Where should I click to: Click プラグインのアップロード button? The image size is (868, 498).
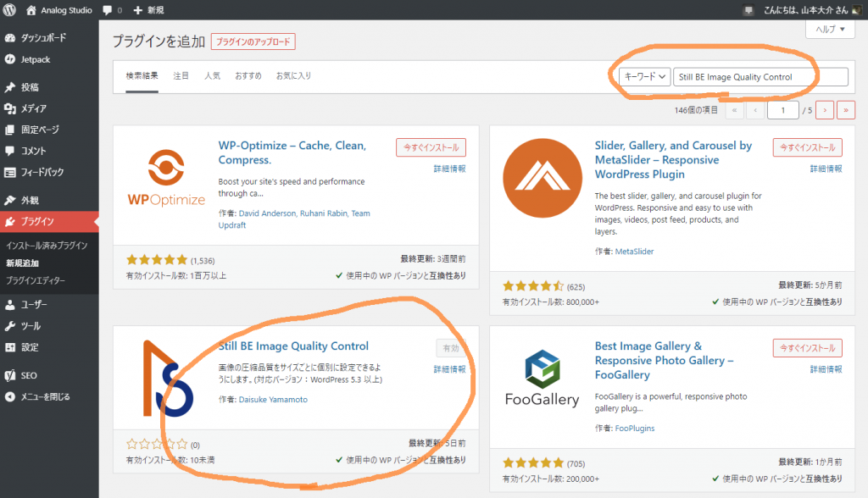pyautogui.click(x=253, y=41)
